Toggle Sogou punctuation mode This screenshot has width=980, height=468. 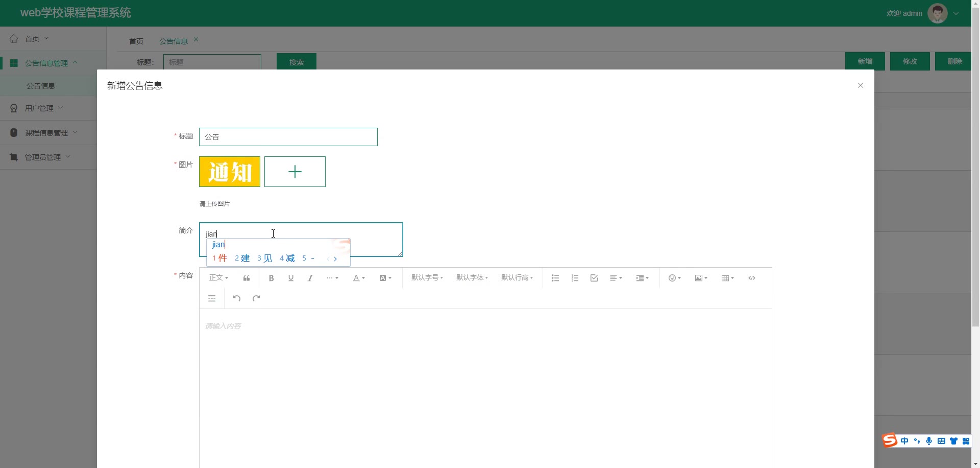917,441
